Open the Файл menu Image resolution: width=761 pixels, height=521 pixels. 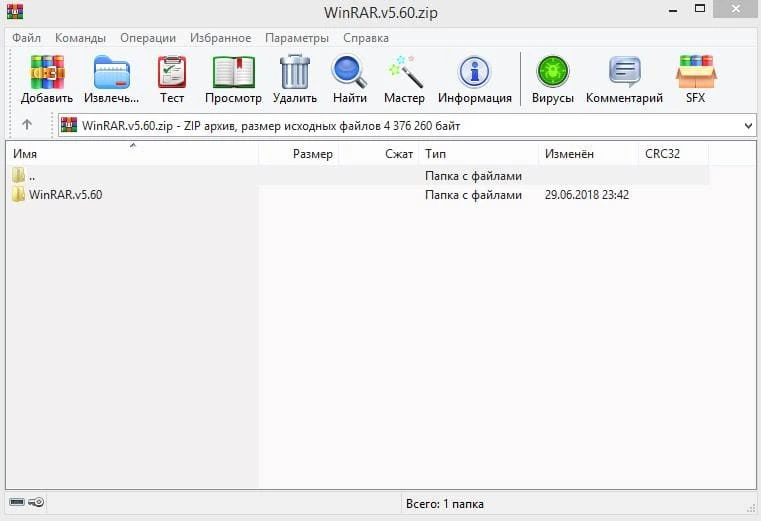[x=26, y=37]
